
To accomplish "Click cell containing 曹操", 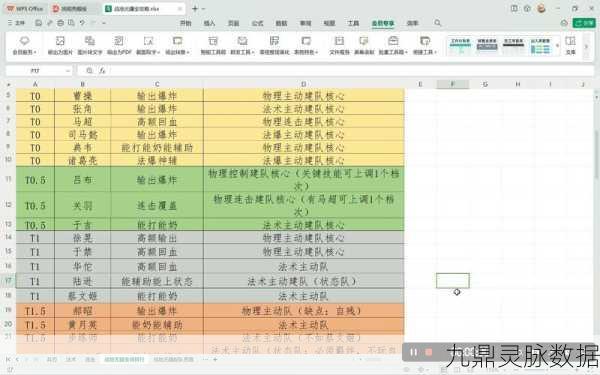I will pos(83,96).
